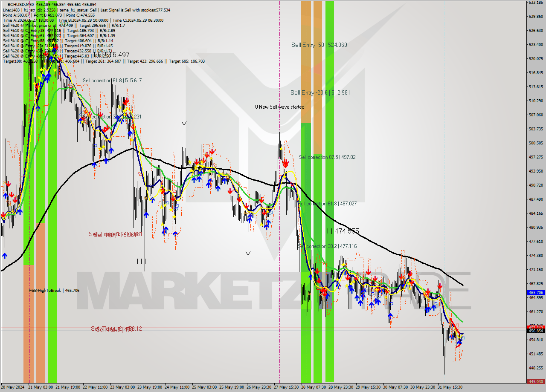Click the '20 May 2024' date axis label

tap(13, 387)
